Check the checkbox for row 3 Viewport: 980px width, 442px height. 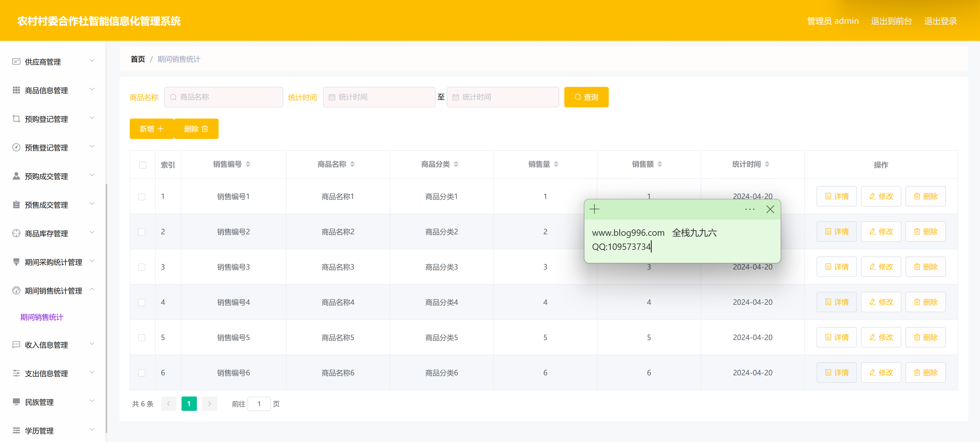[142, 267]
